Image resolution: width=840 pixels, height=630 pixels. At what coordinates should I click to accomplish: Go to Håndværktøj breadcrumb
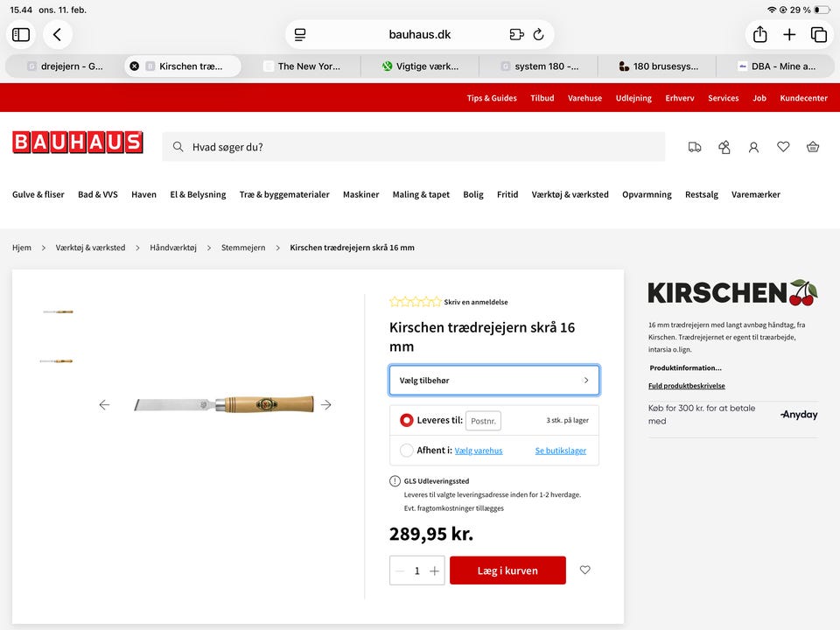[173, 248]
